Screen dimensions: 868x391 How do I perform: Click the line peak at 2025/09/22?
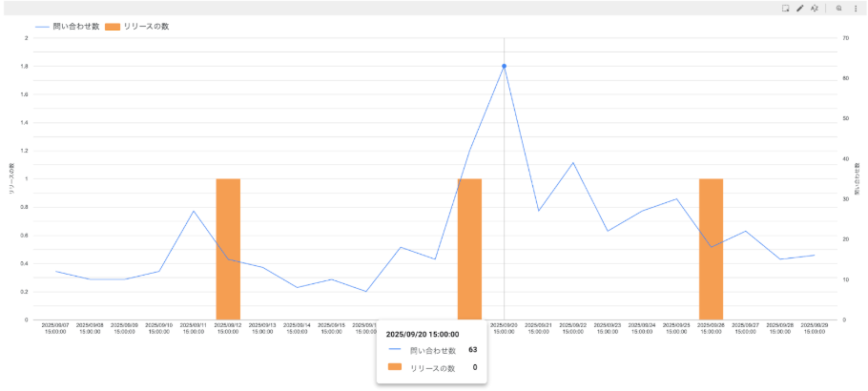click(x=572, y=163)
